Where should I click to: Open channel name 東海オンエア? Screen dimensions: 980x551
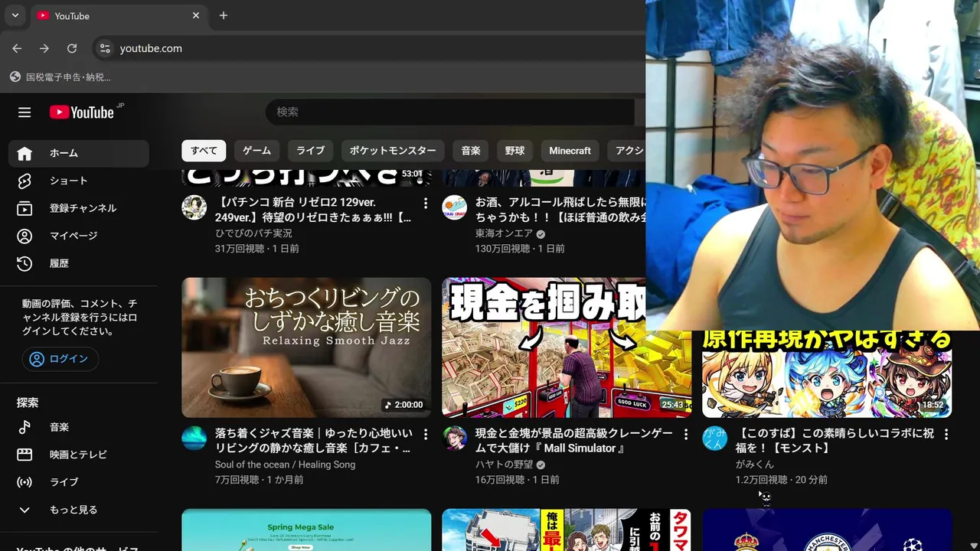point(504,233)
